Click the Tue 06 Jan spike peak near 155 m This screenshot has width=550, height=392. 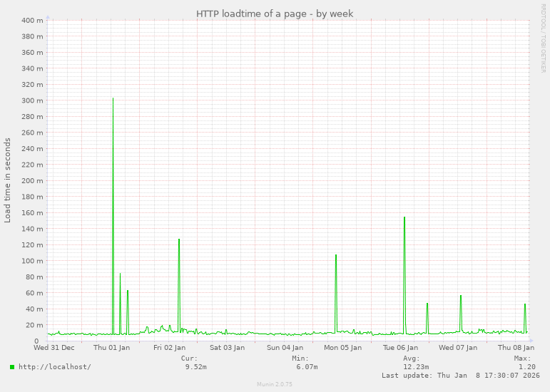pyautogui.click(x=404, y=217)
